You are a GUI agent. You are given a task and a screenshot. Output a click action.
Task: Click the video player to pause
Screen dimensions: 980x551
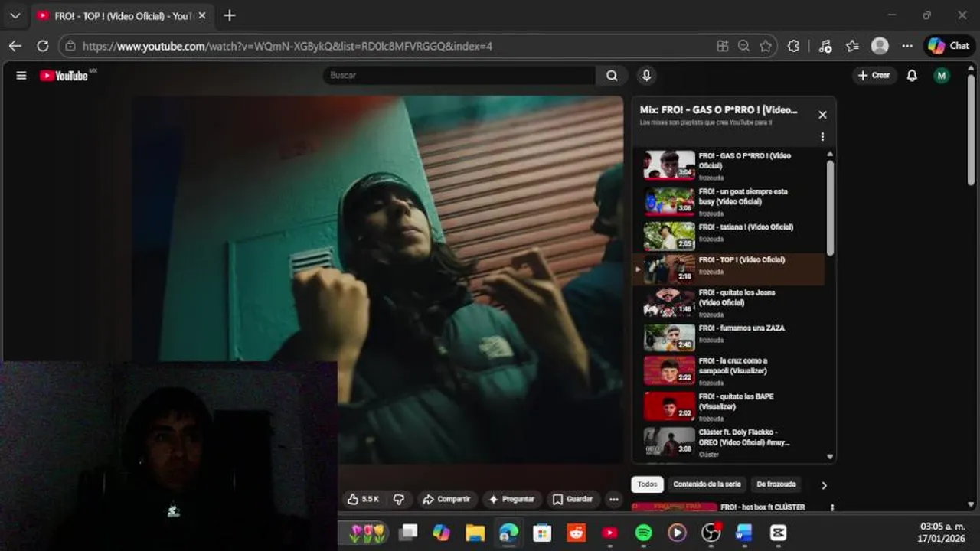point(377,279)
